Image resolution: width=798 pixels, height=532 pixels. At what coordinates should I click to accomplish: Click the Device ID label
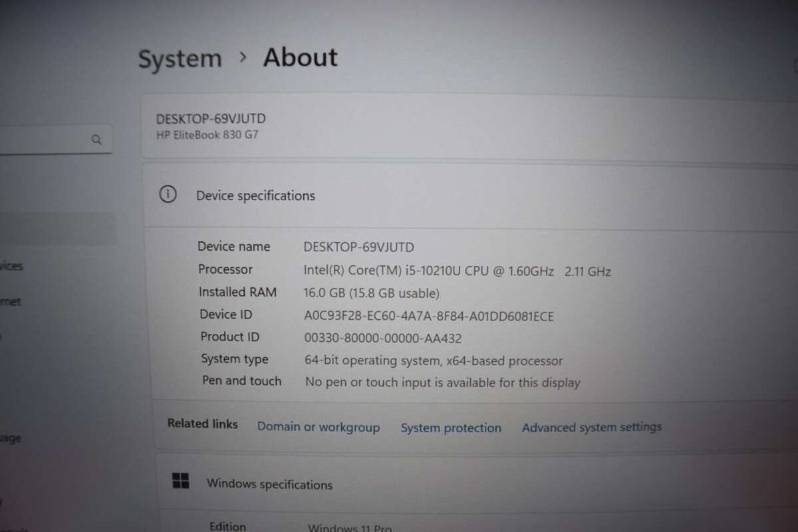point(226,315)
